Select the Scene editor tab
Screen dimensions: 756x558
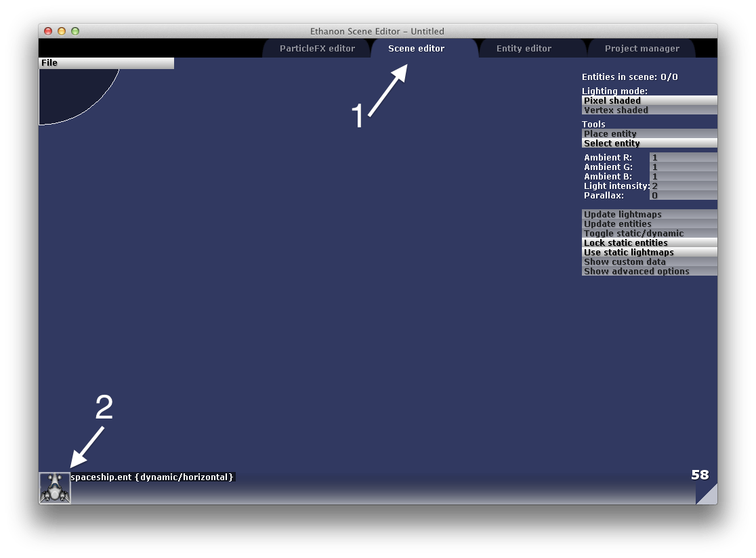[x=416, y=49]
